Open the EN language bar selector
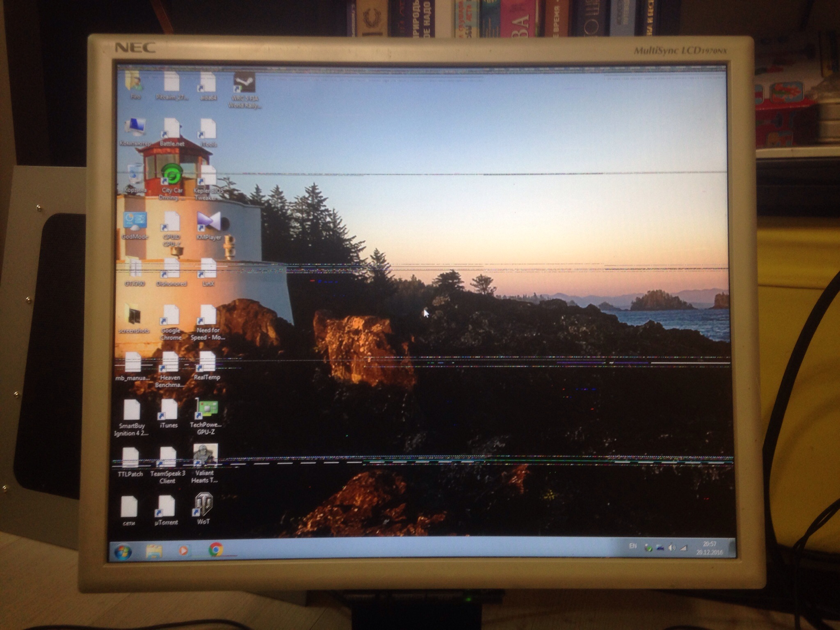The width and height of the screenshot is (840, 630). [633, 546]
